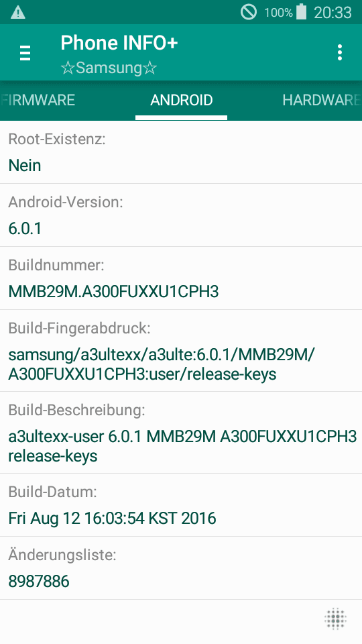The height and width of the screenshot is (644, 362).
Task: Tap the 100% battery percentage text
Action: 279,13
